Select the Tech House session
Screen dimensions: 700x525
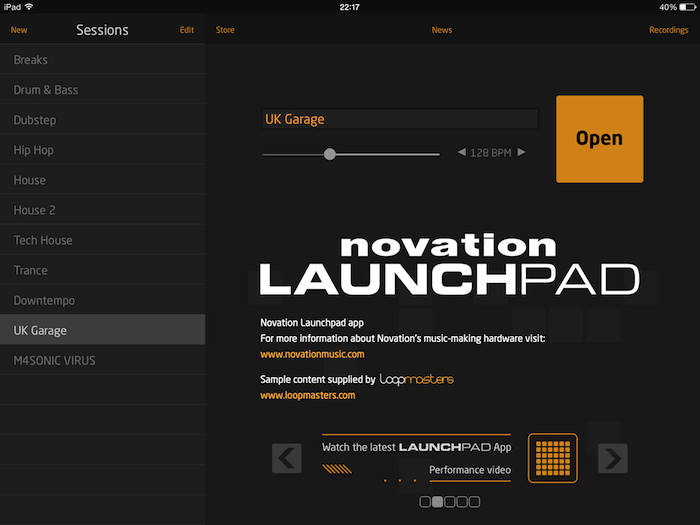[103, 240]
